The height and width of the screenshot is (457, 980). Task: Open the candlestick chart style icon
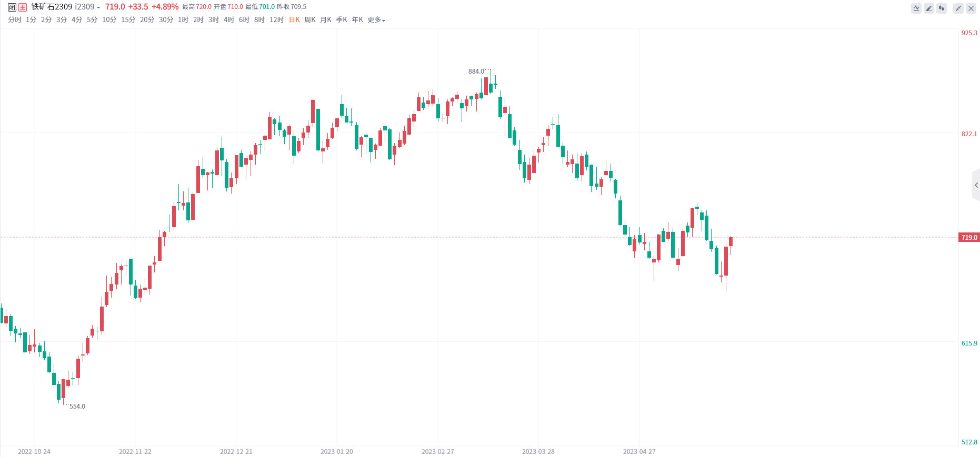pos(942,8)
